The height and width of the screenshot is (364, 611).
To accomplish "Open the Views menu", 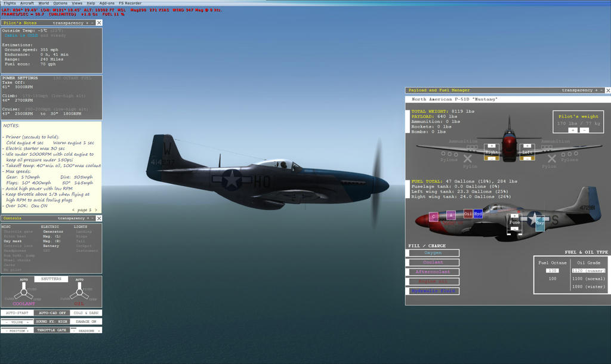I will click(x=77, y=3).
